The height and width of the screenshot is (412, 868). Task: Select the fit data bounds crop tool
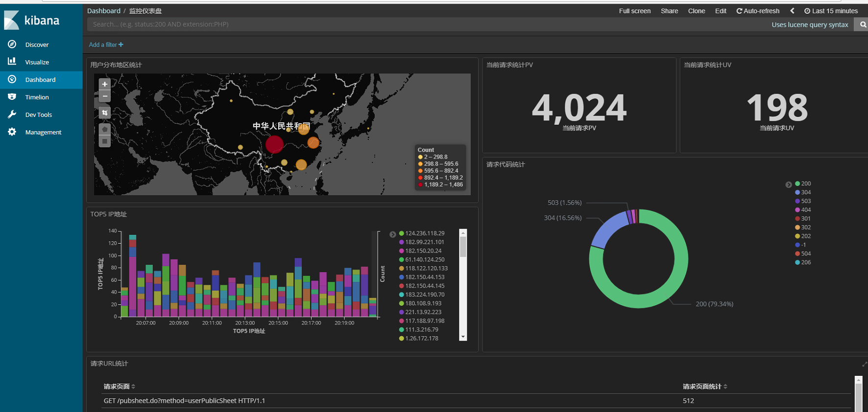104,113
